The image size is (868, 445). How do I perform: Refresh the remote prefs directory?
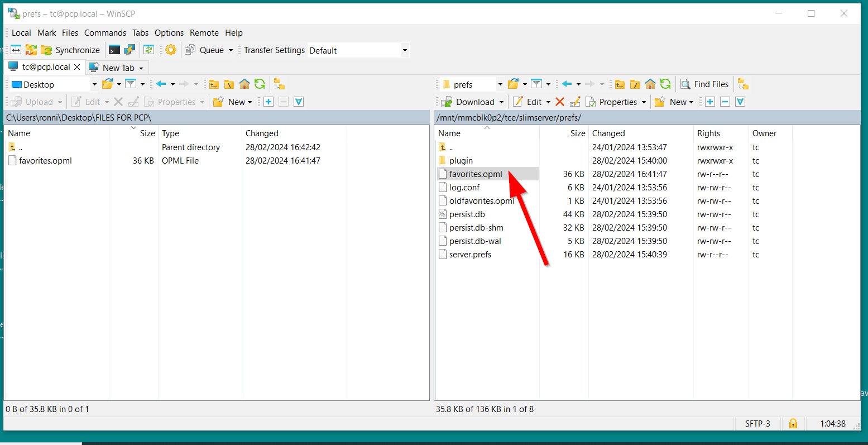pos(665,84)
